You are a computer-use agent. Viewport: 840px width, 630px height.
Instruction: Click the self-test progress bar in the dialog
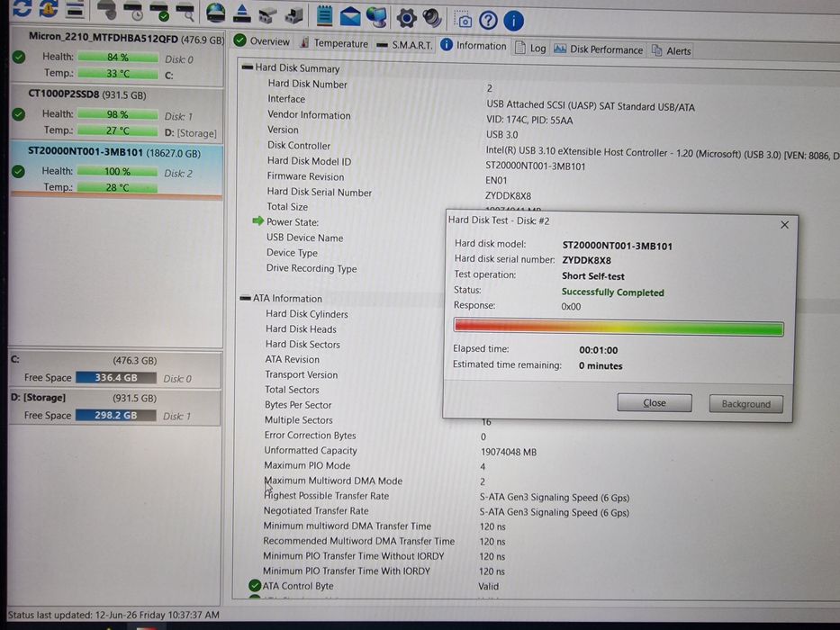pyautogui.click(x=619, y=328)
